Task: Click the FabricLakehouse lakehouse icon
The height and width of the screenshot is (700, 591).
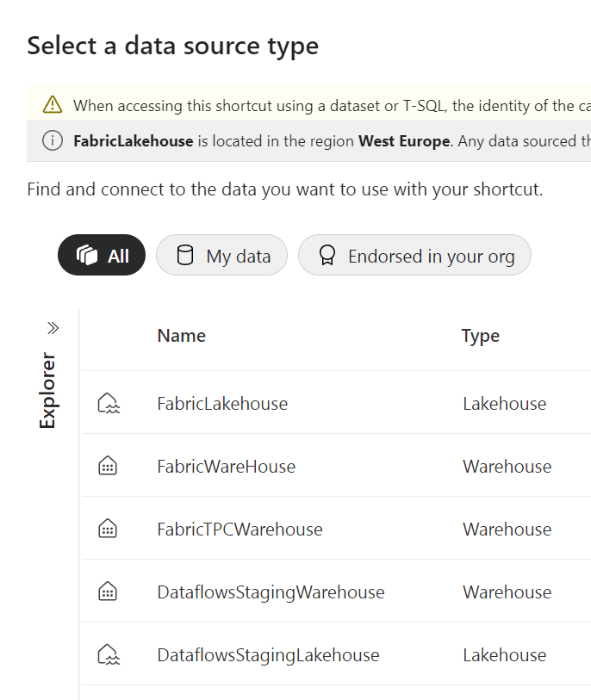Action: click(x=108, y=403)
